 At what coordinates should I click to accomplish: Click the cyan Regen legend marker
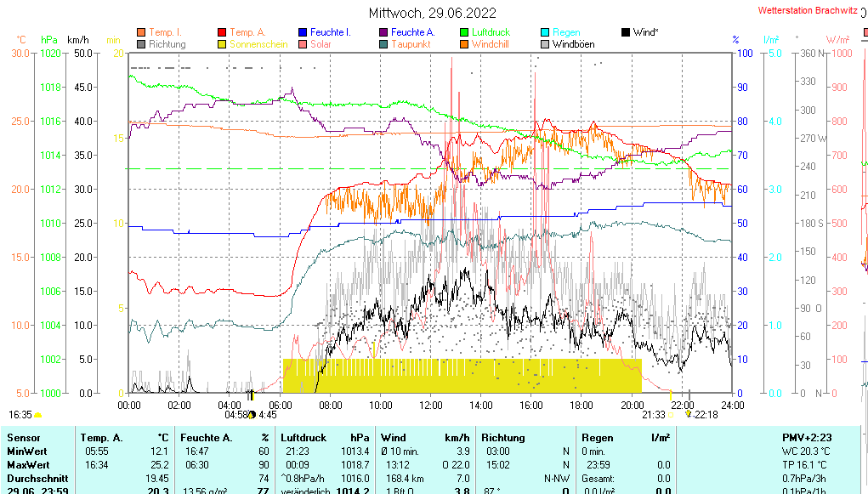click(545, 32)
